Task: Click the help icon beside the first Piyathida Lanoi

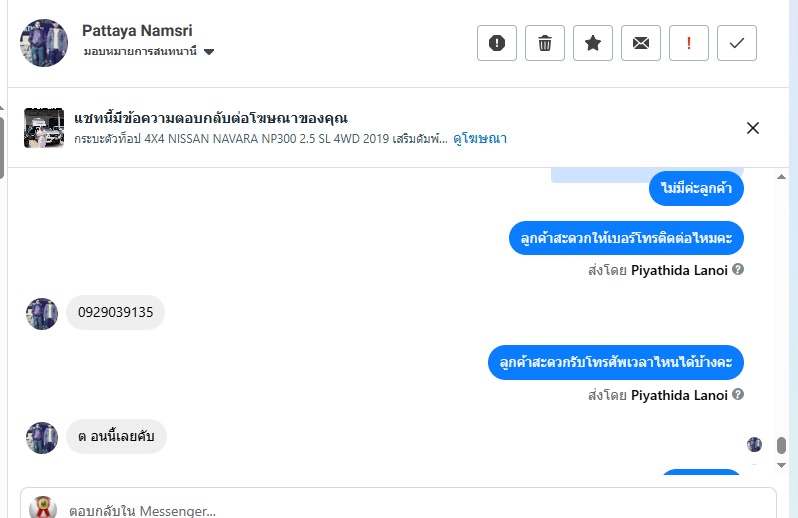Action: (x=738, y=270)
